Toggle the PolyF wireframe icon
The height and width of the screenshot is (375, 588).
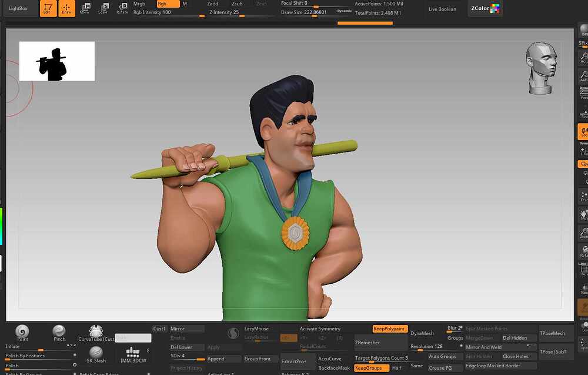pos(583,271)
